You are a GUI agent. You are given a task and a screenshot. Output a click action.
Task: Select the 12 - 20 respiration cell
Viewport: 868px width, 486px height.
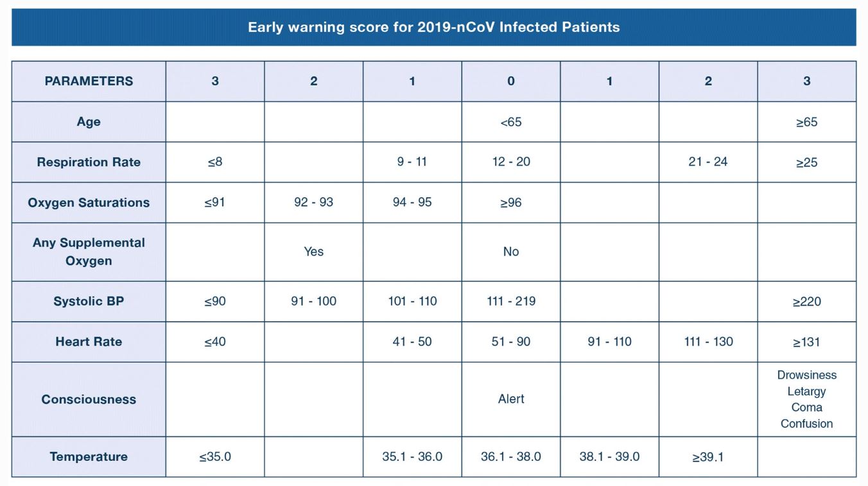[x=511, y=162]
